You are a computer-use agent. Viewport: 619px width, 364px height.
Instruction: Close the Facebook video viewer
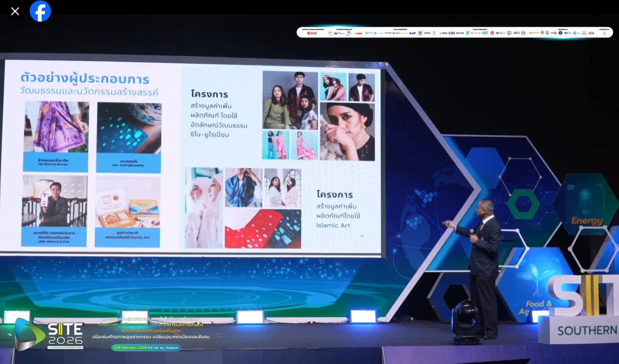click(15, 11)
